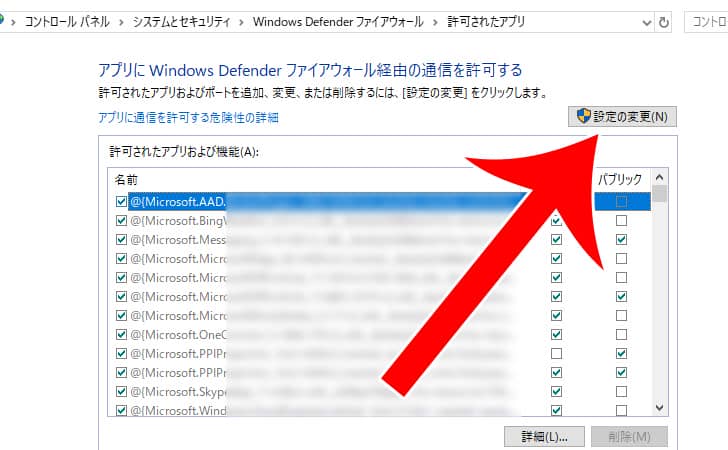This screenshot has width=728, height=450.
Task: Enable パブリック checkbox on the @{Microsoft.OneC row
Action: 621,334
